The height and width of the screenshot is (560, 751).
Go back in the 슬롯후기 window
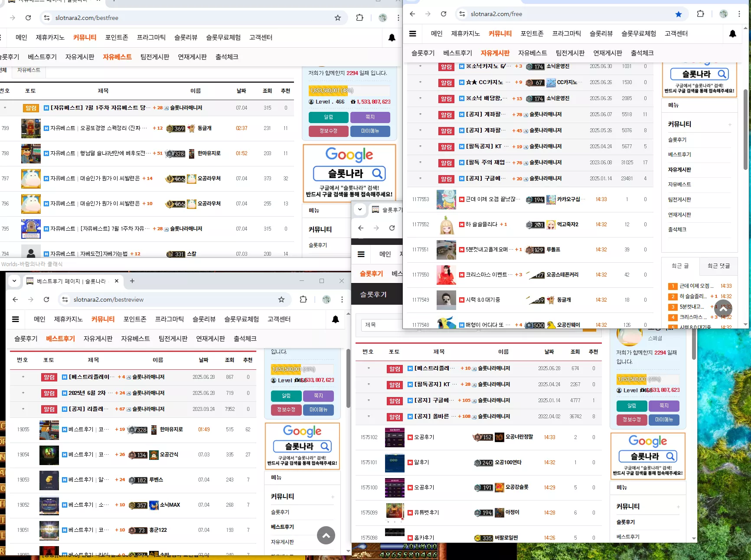361,228
